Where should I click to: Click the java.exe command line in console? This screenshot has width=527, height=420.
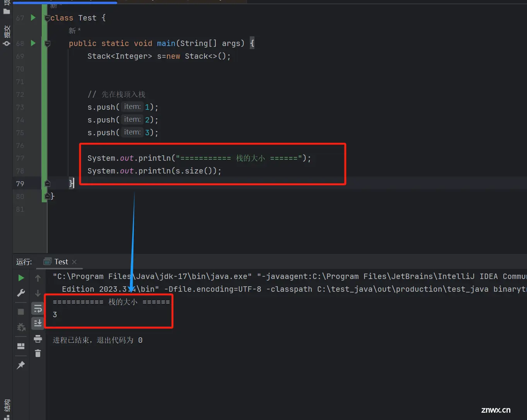tap(152, 276)
